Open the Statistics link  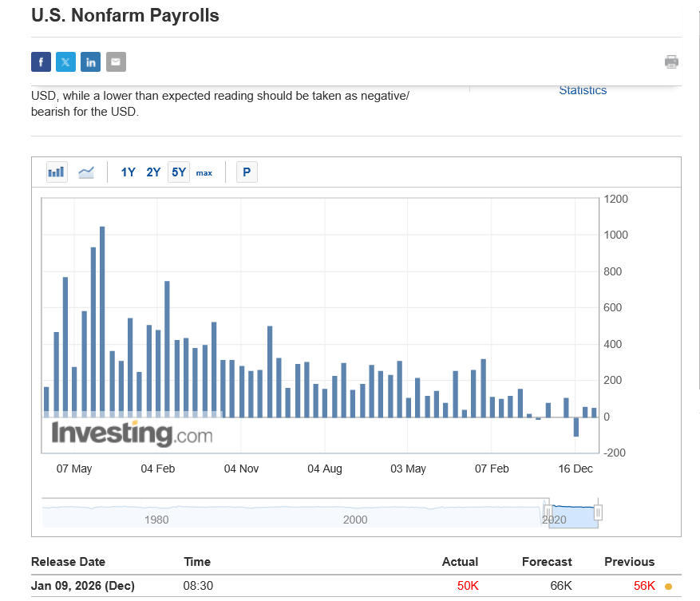tap(583, 90)
